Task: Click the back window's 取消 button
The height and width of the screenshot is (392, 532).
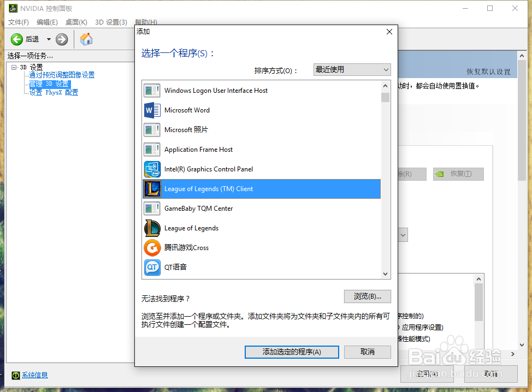Action: coord(490,373)
